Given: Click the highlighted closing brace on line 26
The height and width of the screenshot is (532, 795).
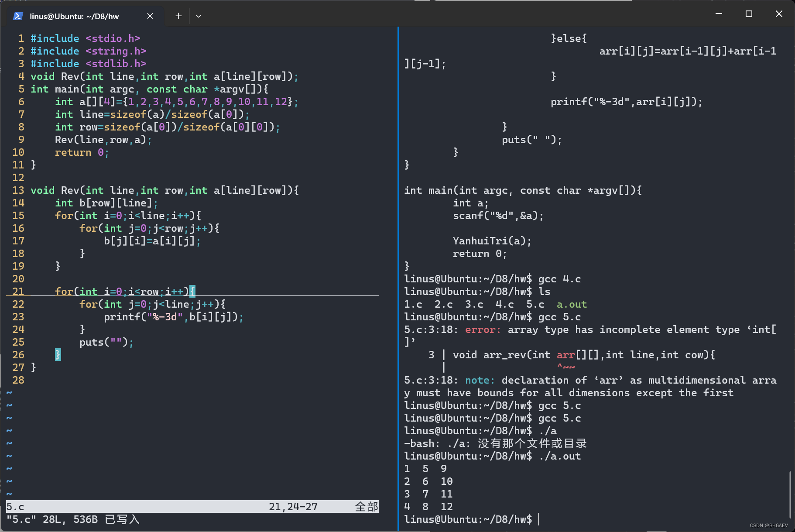Looking at the screenshot, I should [x=58, y=354].
